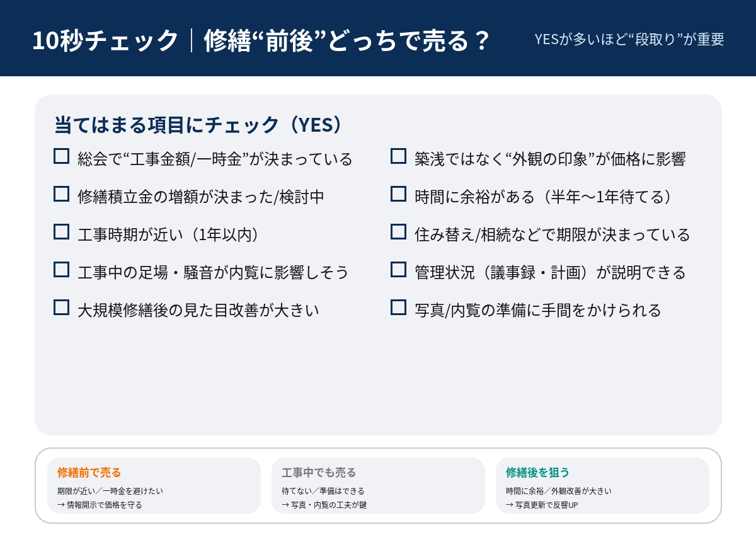Tick the 管理状況が説明できる checkbox

tap(398, 270)
